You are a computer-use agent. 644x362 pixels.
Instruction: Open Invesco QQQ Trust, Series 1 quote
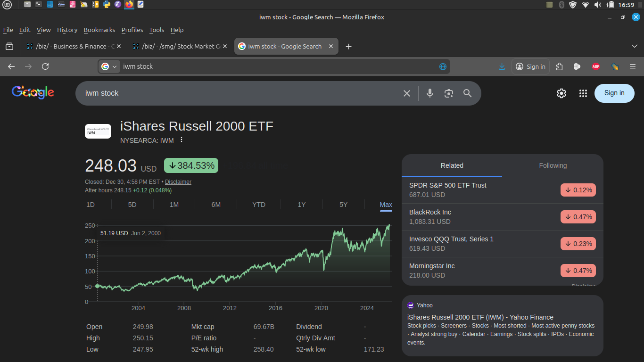[x=503, y=244]
